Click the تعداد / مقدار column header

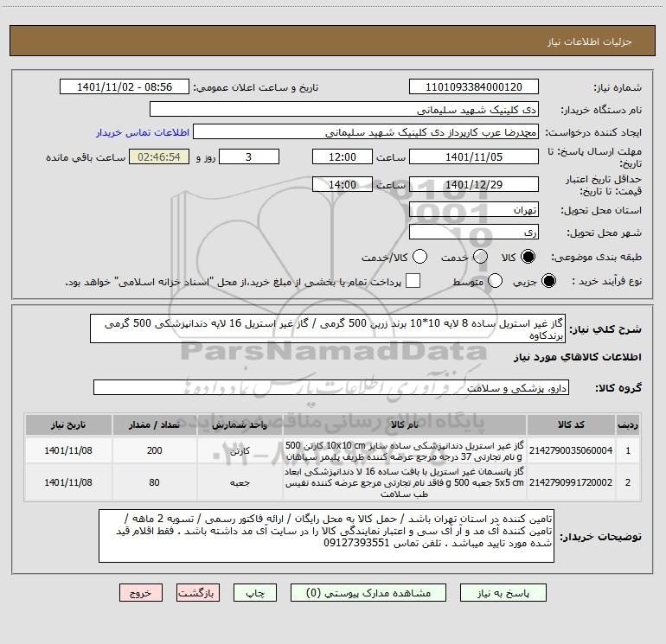154,424
